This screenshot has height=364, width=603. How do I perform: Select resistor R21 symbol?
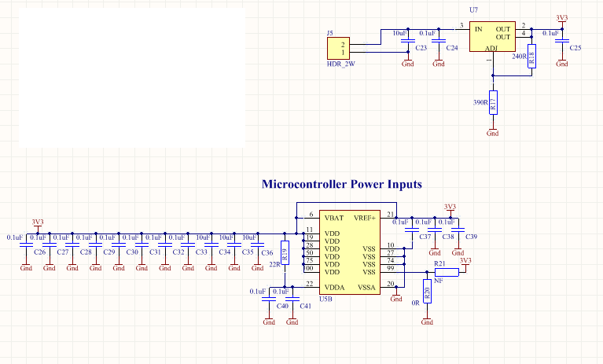click(447, 272)
